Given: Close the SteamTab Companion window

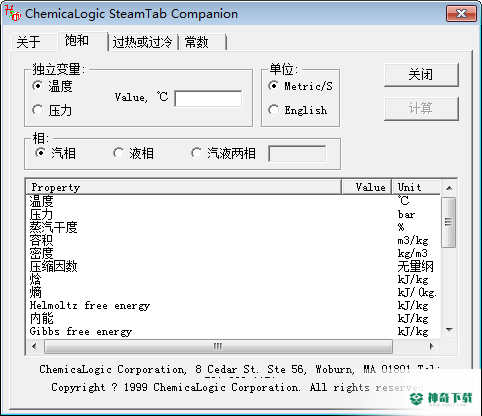Looking at the screenshot, I should [x=461, y=14].
